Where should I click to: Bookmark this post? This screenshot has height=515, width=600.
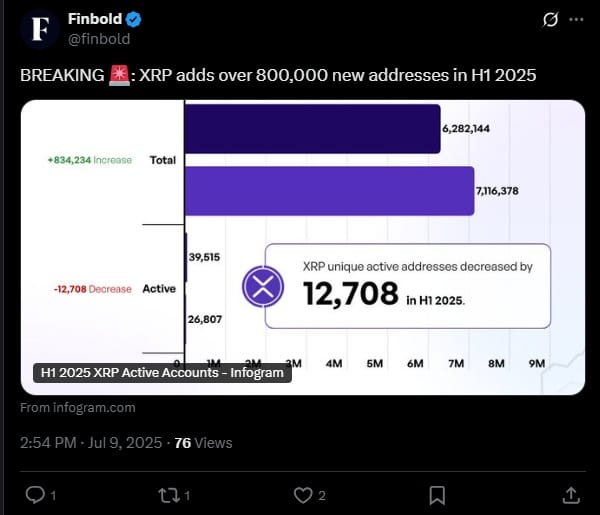(x=437, y=494)
